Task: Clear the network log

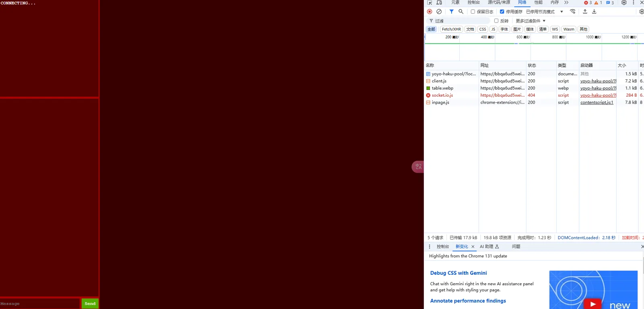Action: [x=439, y=12]
